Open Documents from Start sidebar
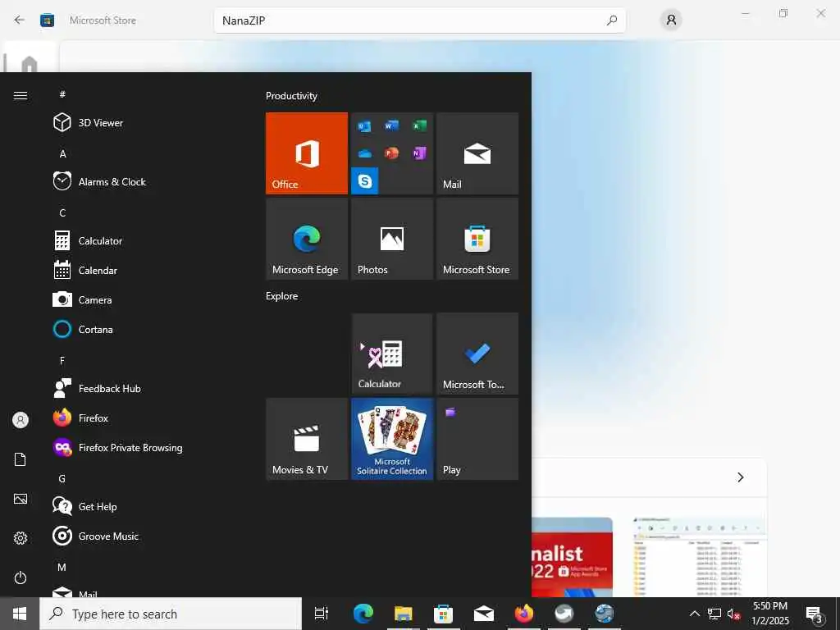The image size is (840, 630). tap(21, 459)
